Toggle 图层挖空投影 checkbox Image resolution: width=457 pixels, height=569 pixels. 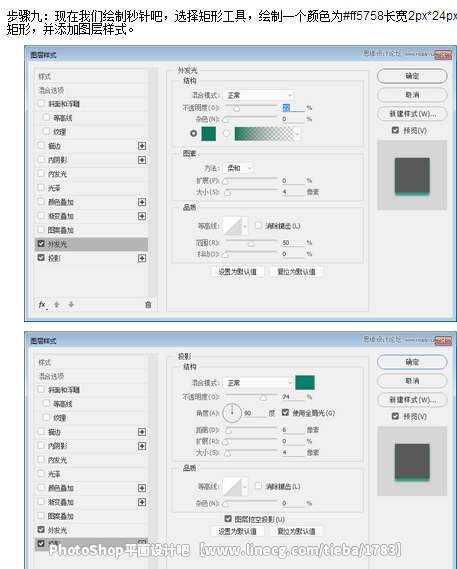point(228,519)
